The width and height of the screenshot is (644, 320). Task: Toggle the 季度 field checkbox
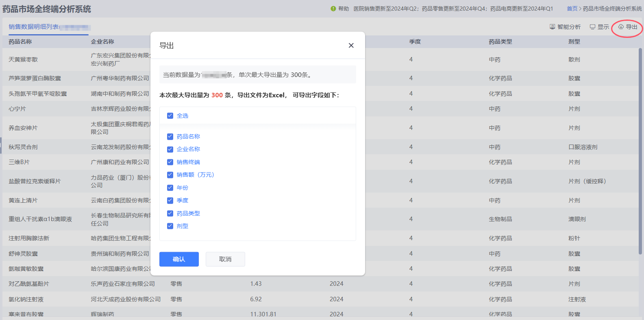[170, 200]
